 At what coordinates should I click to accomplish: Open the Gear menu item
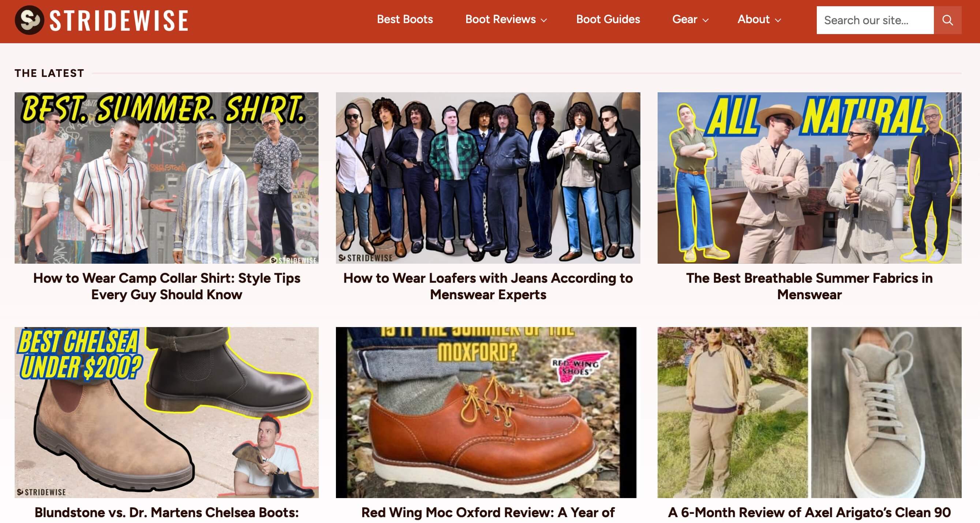[684, 19]
